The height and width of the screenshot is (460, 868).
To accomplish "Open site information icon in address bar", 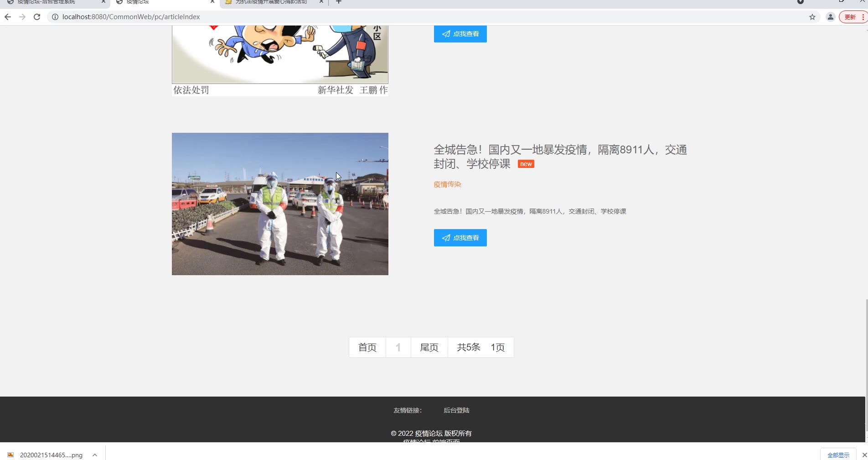I will [x=55, y=17].
